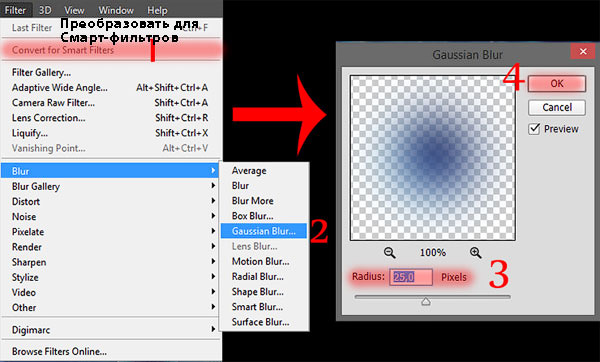Open the Liquify filter
The height and width of the screenshot is (362, 600).
click(x=111, y=133)
